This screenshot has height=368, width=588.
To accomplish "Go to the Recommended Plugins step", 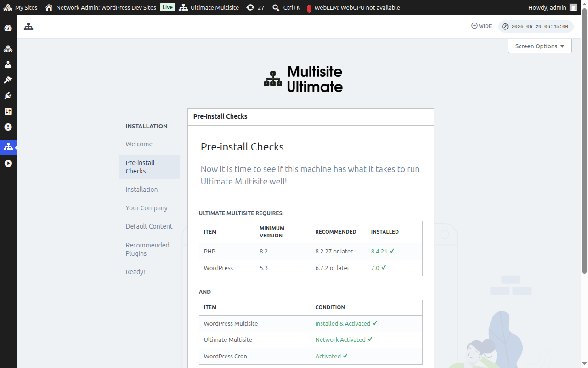I will [x=147, y=249].
